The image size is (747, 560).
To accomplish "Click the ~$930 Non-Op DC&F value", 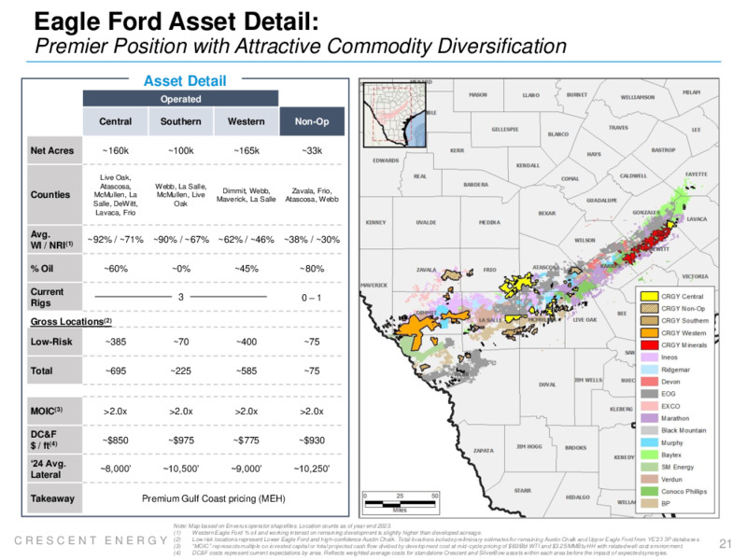I will 312,441.
